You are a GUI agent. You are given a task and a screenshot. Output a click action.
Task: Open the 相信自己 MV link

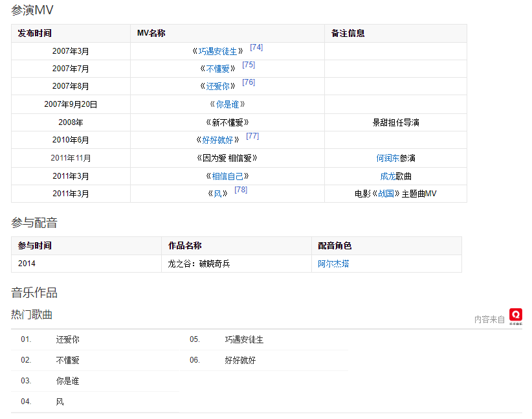coord(227,176)
